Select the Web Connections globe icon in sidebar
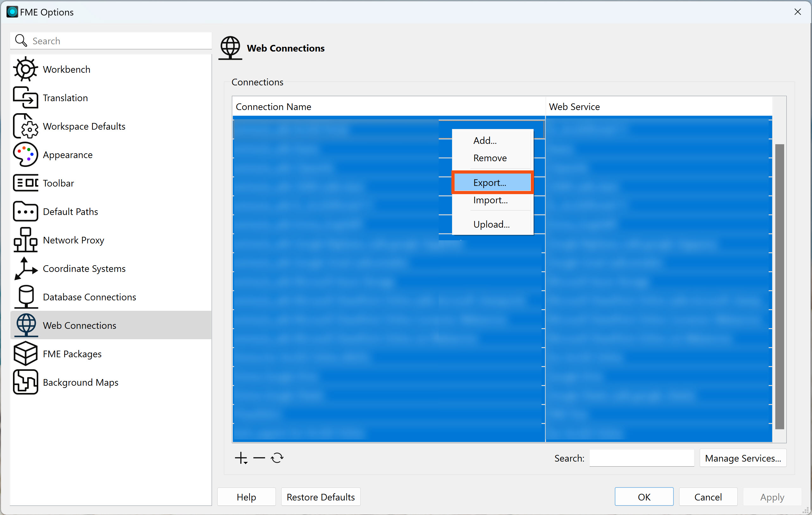The image size is (812, 515). point(26,325)
